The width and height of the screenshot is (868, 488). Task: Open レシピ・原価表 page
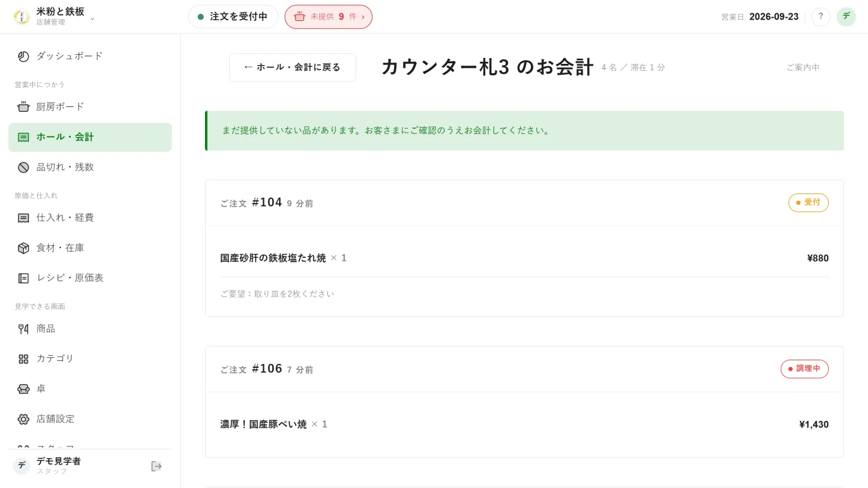90,278
